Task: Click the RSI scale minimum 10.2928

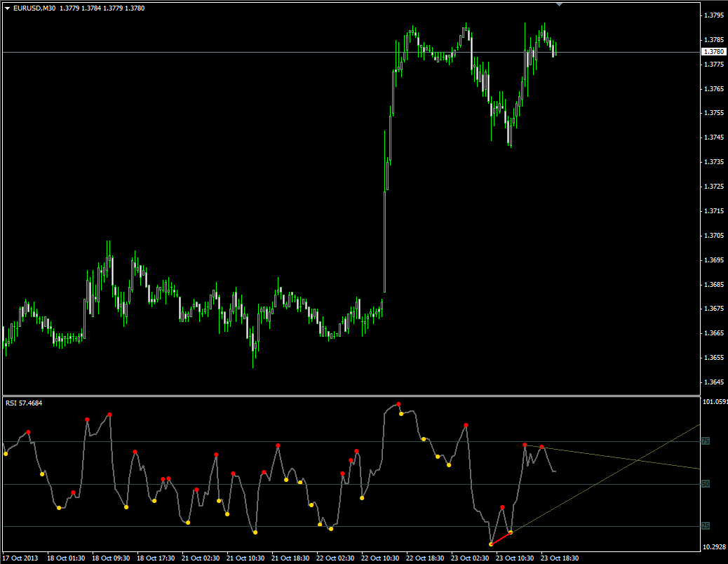Action: [x=713, y=547]
